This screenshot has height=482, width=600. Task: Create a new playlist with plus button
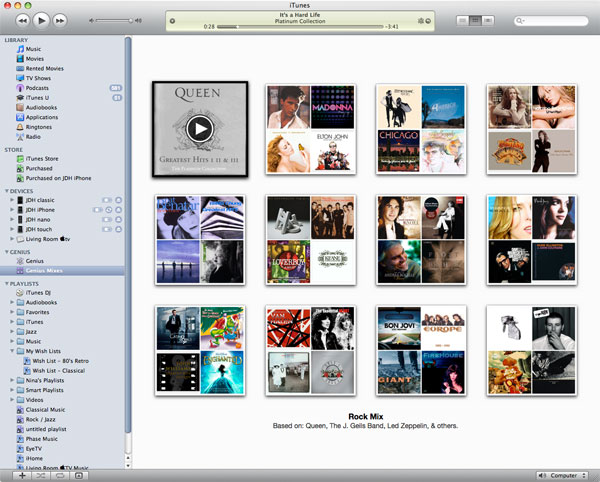point(22,475)
